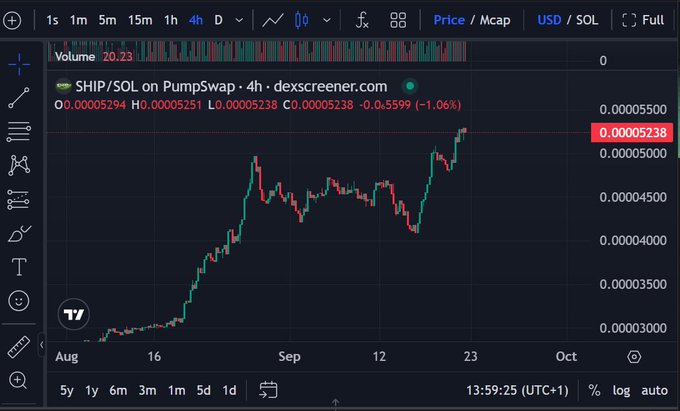The image size is (680, 411).
Task: Set range to 3m
Action: click(147, 391)
